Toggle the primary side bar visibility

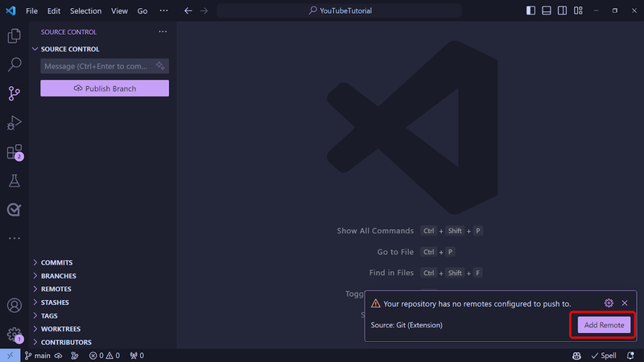530,10
